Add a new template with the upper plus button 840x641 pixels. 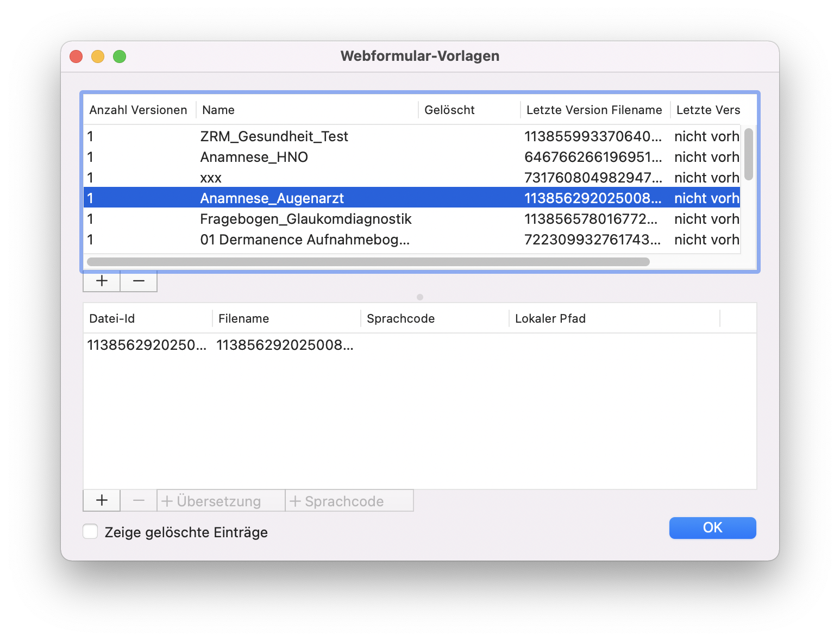[x=102, y=281]
